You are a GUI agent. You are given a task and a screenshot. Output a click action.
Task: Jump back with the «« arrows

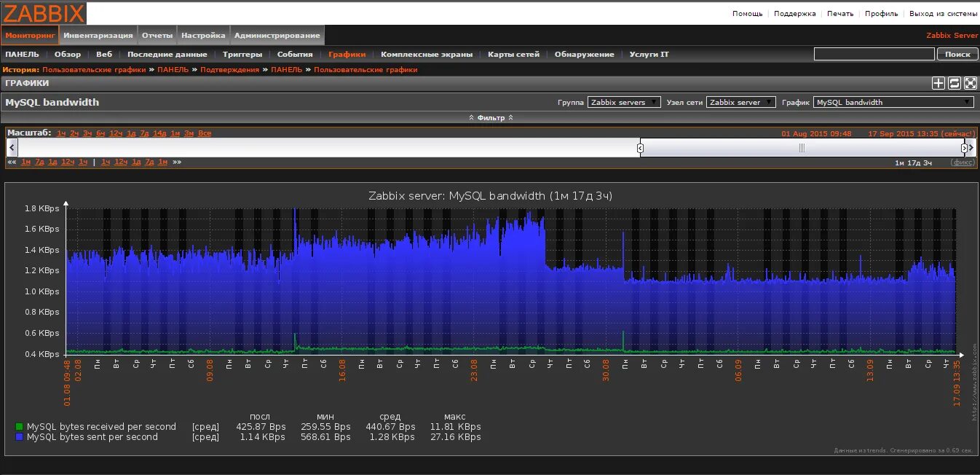click(x=12, y=162)
